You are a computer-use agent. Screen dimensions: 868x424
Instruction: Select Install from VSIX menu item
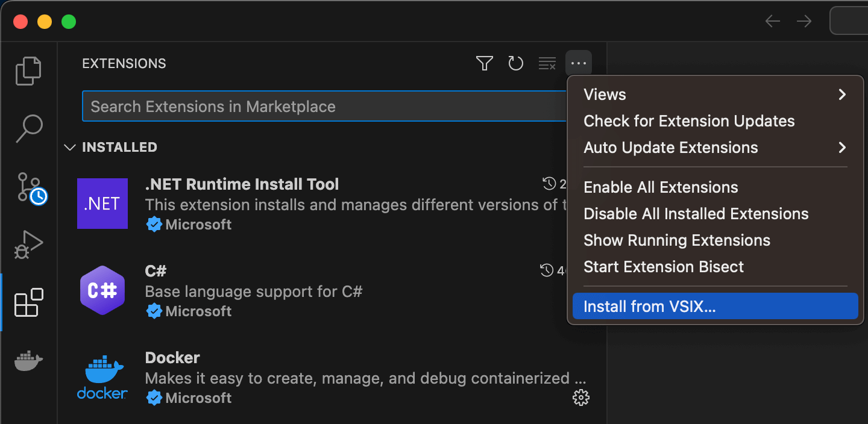tap(715, 307)
